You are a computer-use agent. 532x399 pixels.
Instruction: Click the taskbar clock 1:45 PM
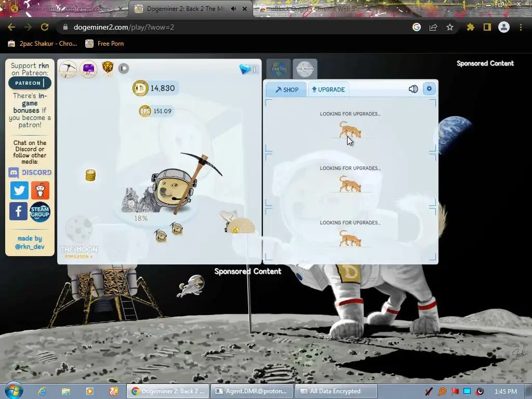pos(506,392)
